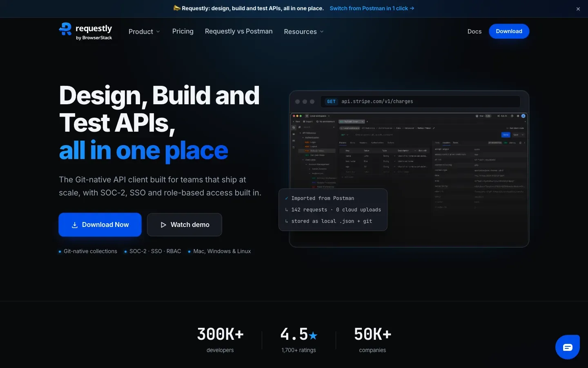Click the Download button in header

click(509, 31)
